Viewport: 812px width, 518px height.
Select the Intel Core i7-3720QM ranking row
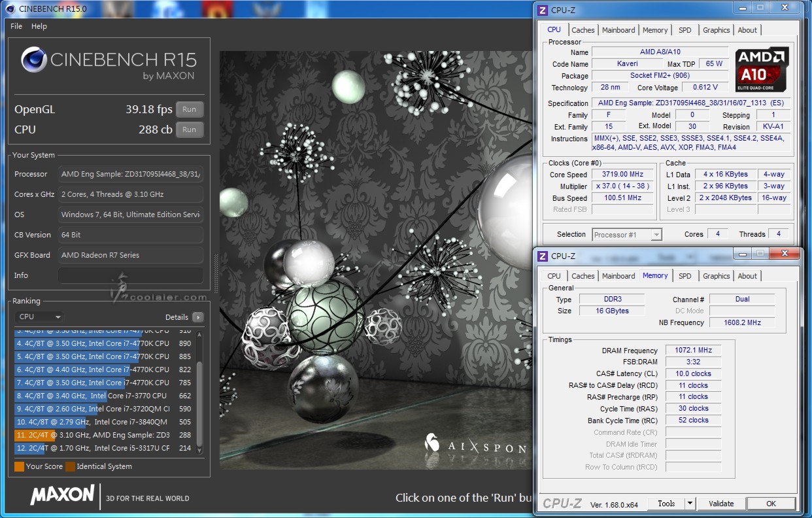coord(105,409)
